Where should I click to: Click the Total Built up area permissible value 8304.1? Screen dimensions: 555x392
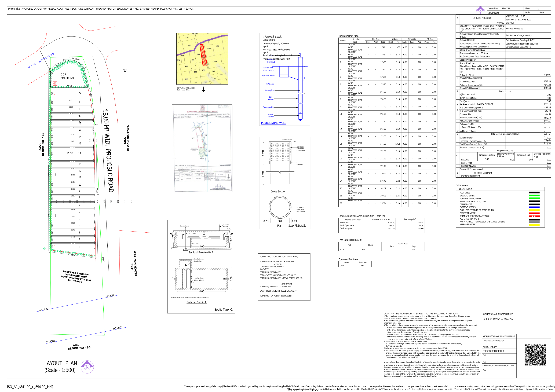tap(547, 134)
